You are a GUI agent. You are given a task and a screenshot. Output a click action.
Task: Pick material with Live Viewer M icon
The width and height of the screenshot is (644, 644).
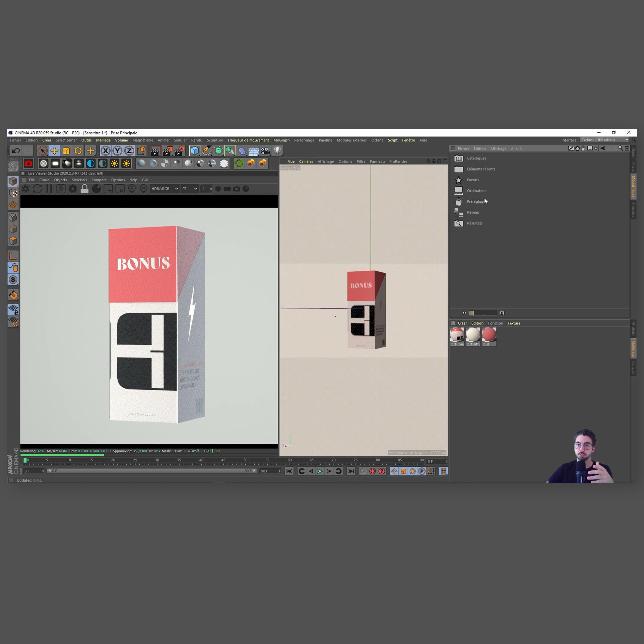tap(143, 189)
